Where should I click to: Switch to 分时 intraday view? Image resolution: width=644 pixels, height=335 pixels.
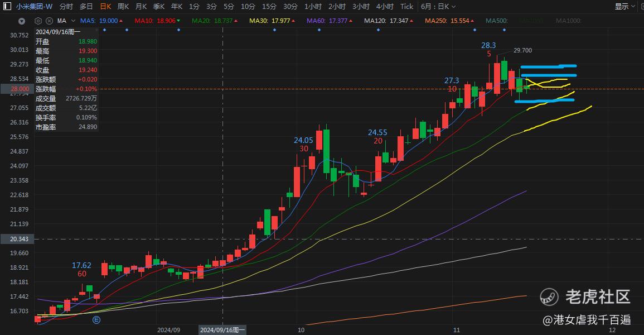66,7
